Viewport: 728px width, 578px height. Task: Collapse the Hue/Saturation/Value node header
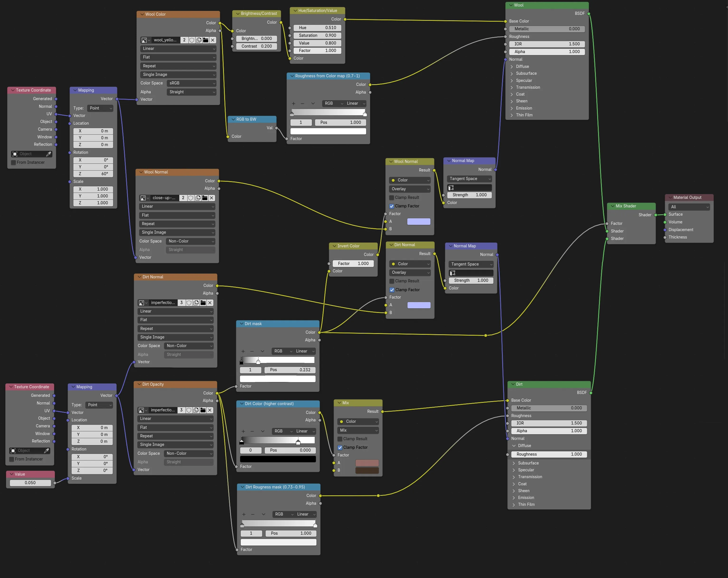point(295,10)
